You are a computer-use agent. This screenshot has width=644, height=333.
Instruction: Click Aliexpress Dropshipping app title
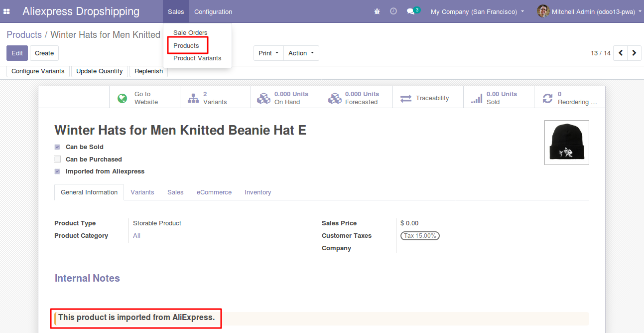[x=81, y=11]
